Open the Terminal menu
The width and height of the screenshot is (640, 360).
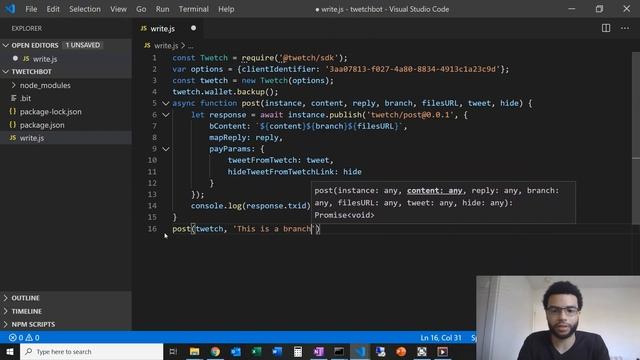pyautogui.click(x=193, y=9)
